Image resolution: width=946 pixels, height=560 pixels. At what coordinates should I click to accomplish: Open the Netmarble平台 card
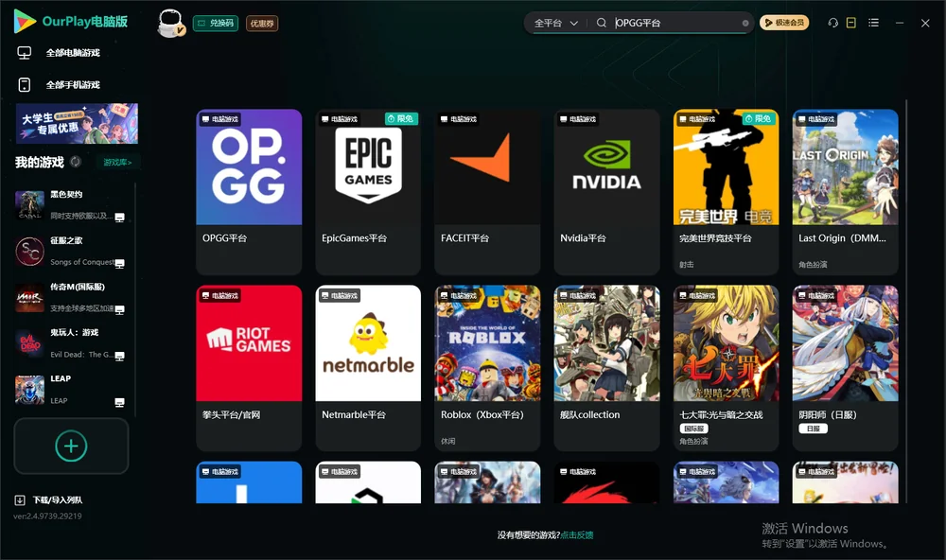click(x=368, y=368)
